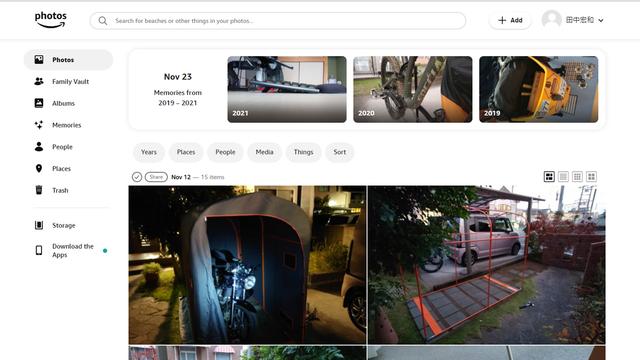Click the Share button beside Nov 12

point(156,177)
